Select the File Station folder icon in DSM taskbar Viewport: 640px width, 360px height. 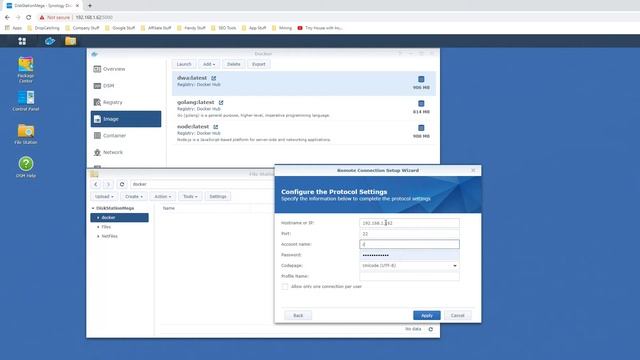[70, 41]
